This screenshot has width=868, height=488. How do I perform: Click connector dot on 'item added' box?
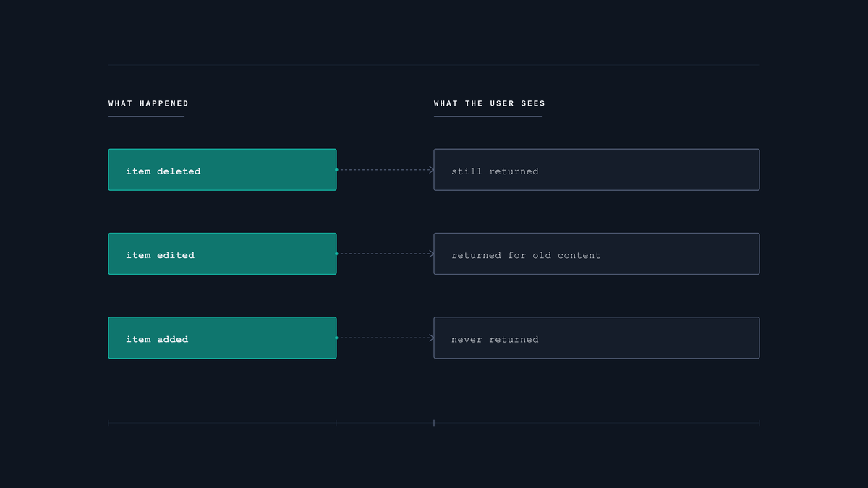(336, 338)
